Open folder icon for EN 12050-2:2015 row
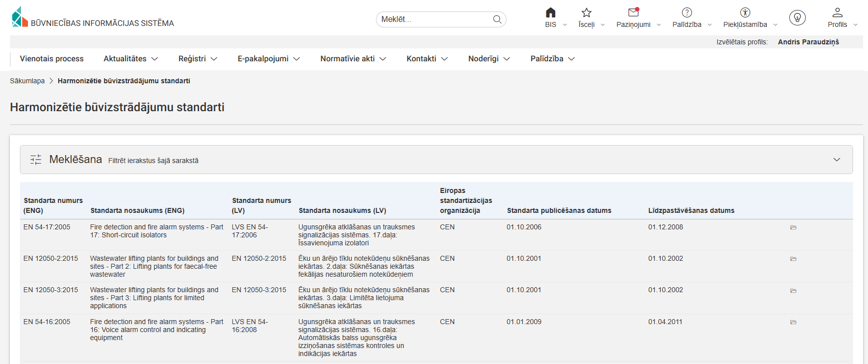This screenshot has width=868, height=364. 793,259
